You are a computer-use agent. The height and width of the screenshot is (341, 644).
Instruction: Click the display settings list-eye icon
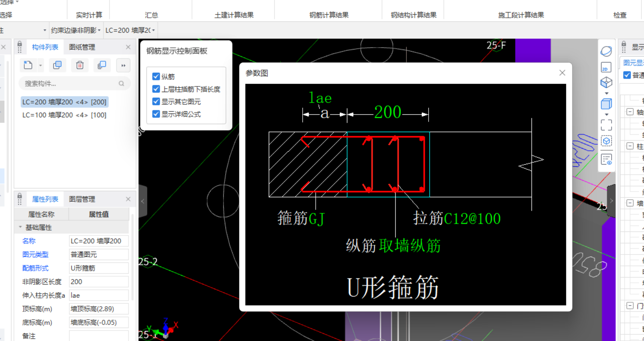coord(606,159)
